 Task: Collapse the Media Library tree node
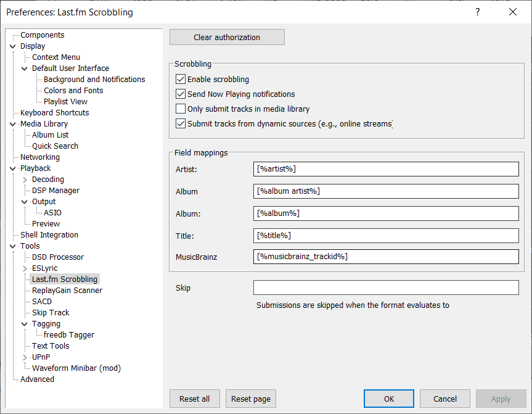pyautogui.click(x=12, y=124)
